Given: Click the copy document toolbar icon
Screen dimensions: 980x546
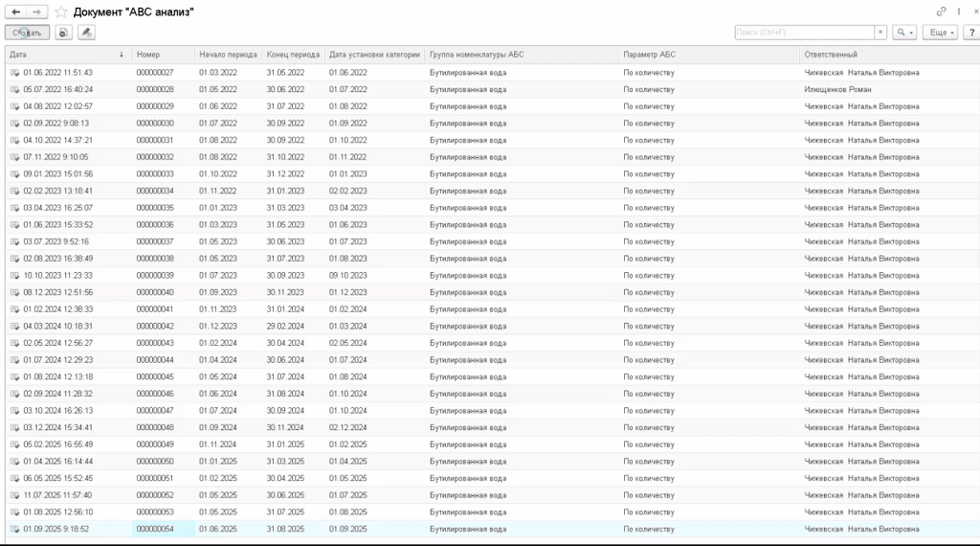Looking at the screenshot, I should [x=64, y=33].
